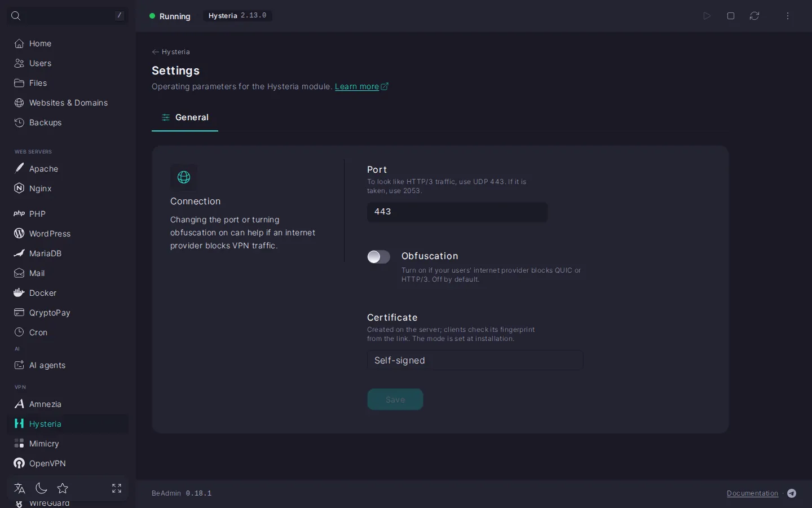Toggle dark mode moon icon
The height and width of the screenshot is (508, 812).
click(41, 488)
